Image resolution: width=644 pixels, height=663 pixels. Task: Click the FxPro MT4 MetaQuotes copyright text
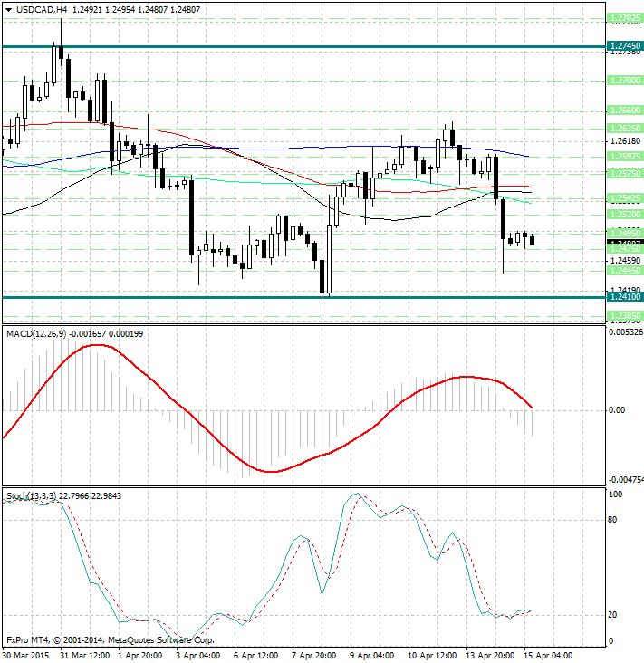tap(111, 639)
